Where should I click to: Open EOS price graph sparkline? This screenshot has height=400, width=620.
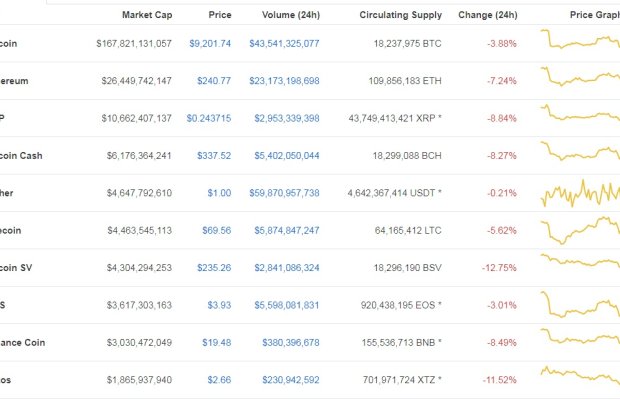click(x=580, y=305)
